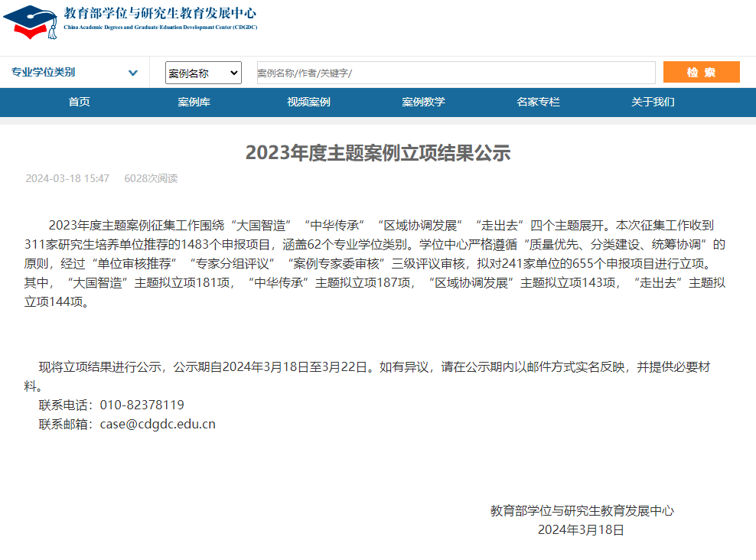
Task: Visit the 关于我们 page
Action: 653,103
